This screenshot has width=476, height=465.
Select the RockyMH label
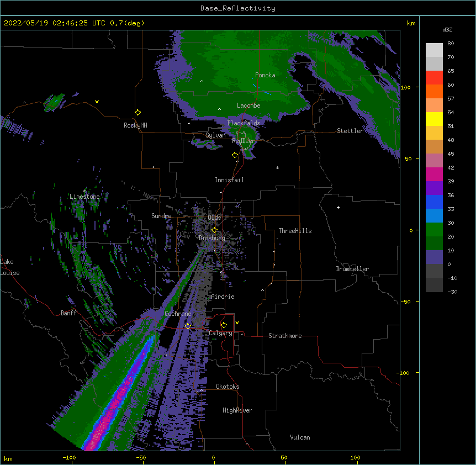135,125
